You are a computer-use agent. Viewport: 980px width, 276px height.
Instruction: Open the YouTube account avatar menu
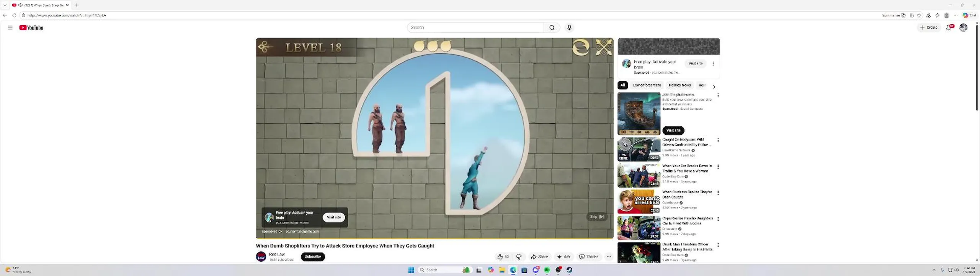pyautogui.click(x=964, y=27)
